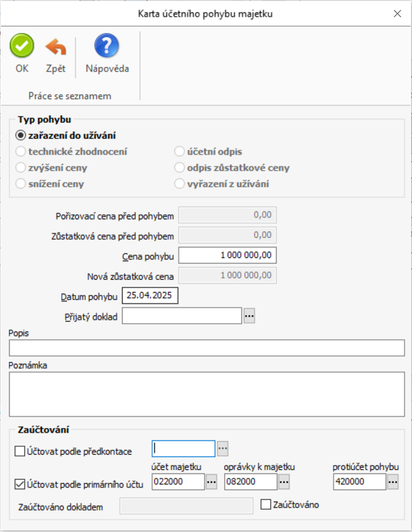Click the Cena pohybu amount field
Viewport: 412px width, 532px height.
228,255
